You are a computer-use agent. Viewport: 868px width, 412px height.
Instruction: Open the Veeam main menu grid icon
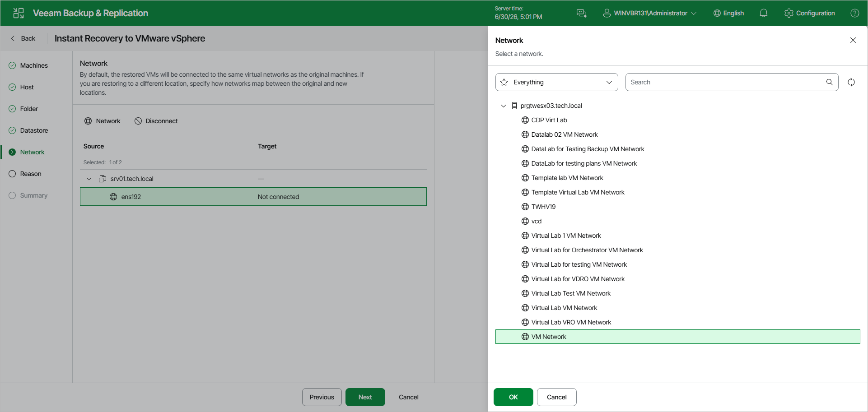coord(19,13)
